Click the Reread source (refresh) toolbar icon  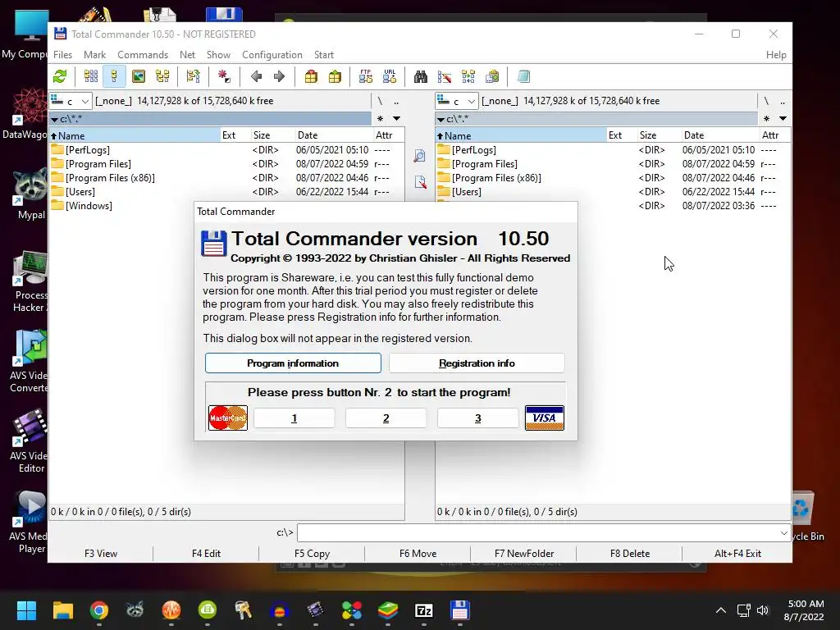point(60,76)
